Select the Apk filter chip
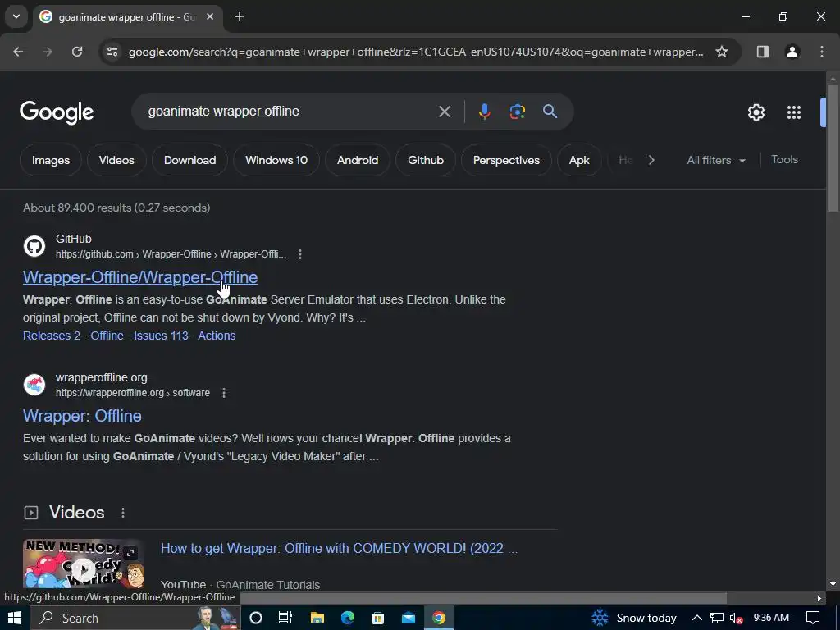Viewport: 840px width, 630px height. [579, 160]
